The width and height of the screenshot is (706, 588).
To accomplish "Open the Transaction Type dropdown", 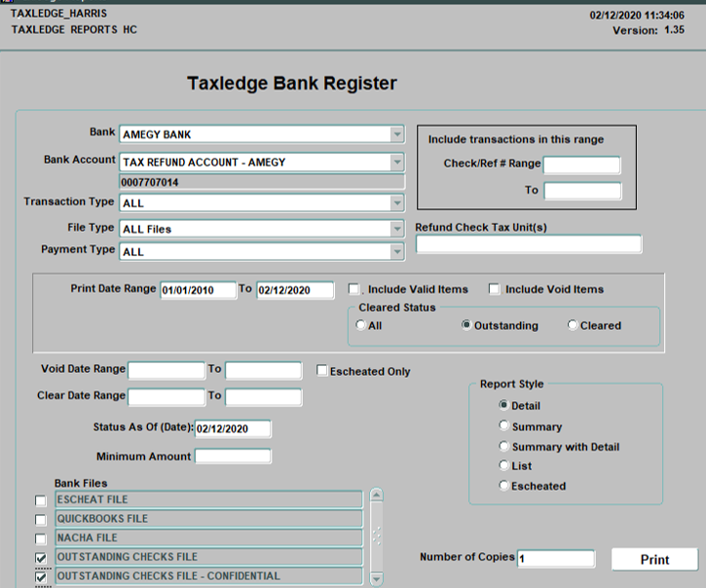I will click(x=396, y=203).
